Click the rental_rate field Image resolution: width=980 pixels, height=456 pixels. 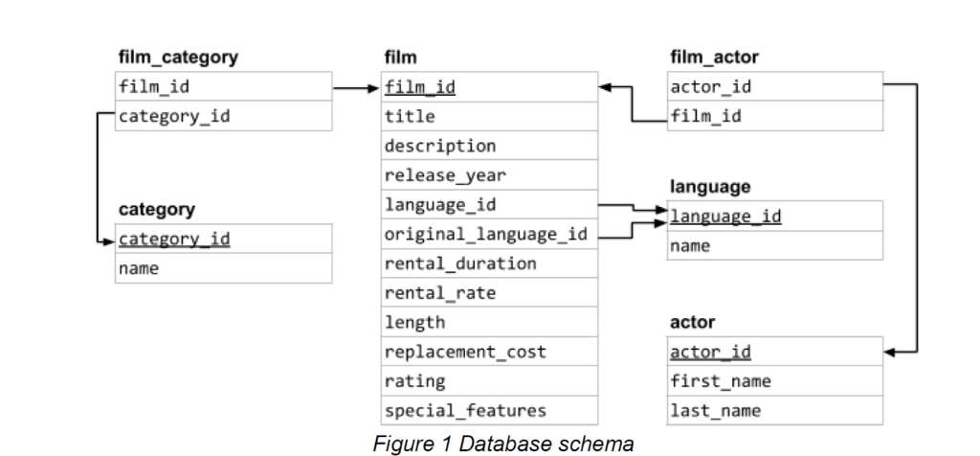coord(439,293)
